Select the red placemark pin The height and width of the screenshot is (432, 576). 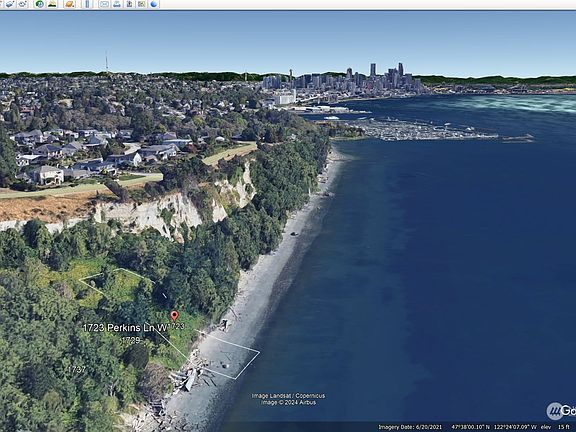(x=174, y=316)
